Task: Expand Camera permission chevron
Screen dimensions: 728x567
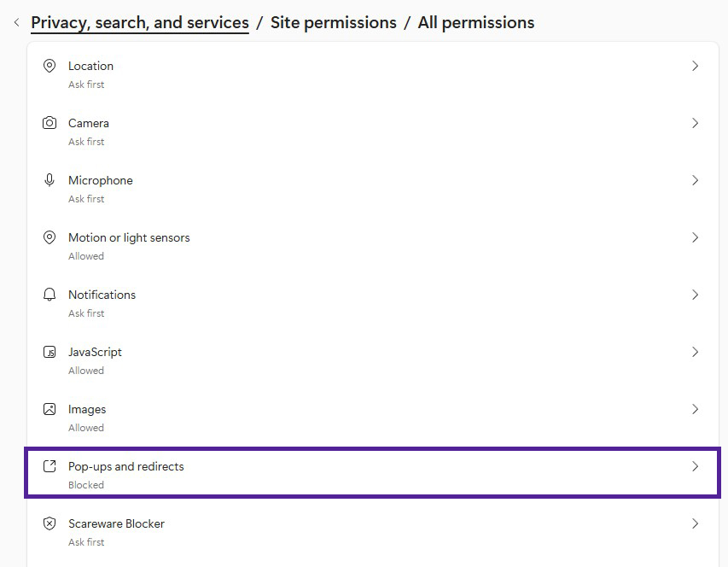Action: 695,123
